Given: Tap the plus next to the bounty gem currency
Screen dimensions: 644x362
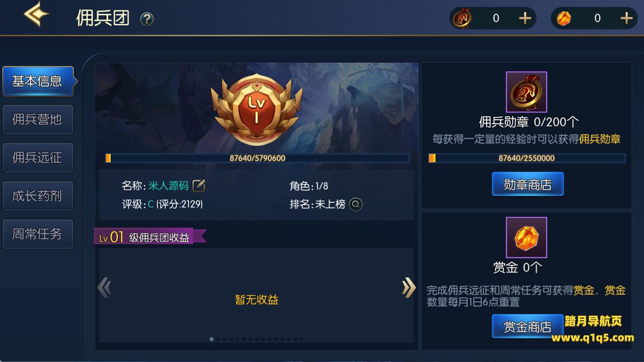Looking at the screenshot, I should coord(626,18).
